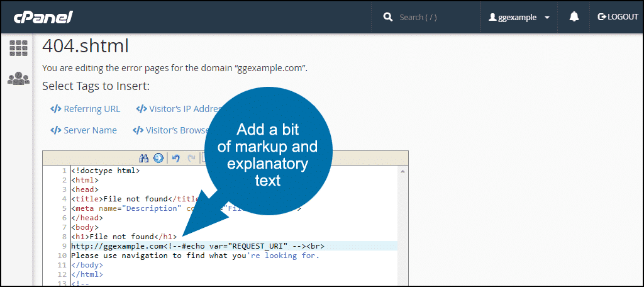
Task: Click the binoculars search icon in editor
Action: [143, 159]
